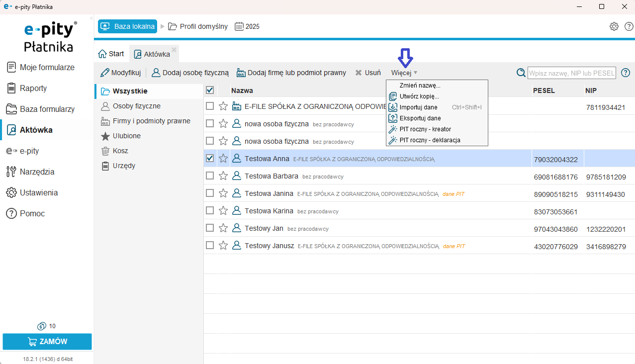This screenshot has width=635, height=364.
Task: Click the search magnifier icon
Action: [521, 73]
